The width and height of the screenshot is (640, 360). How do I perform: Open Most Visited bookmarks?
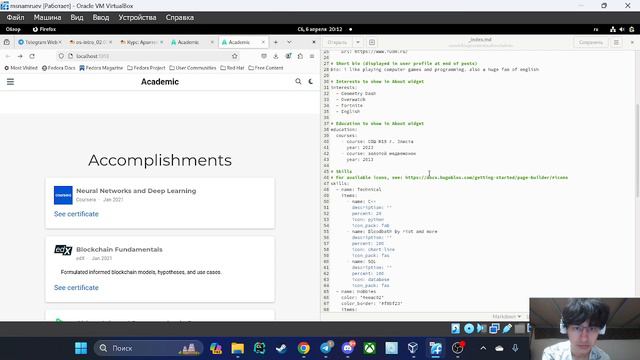[x=21, y=68]
